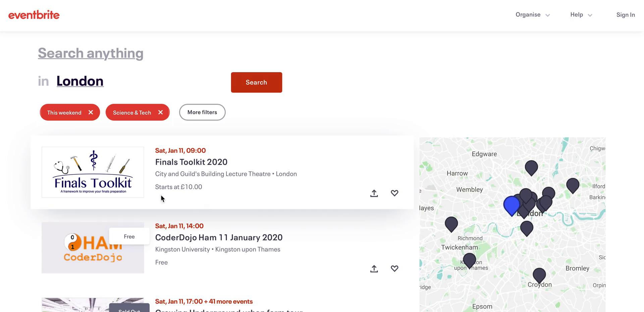Like the CoderDojo Ham event
The width and height of the screenshot is (644, 312).
394,269
